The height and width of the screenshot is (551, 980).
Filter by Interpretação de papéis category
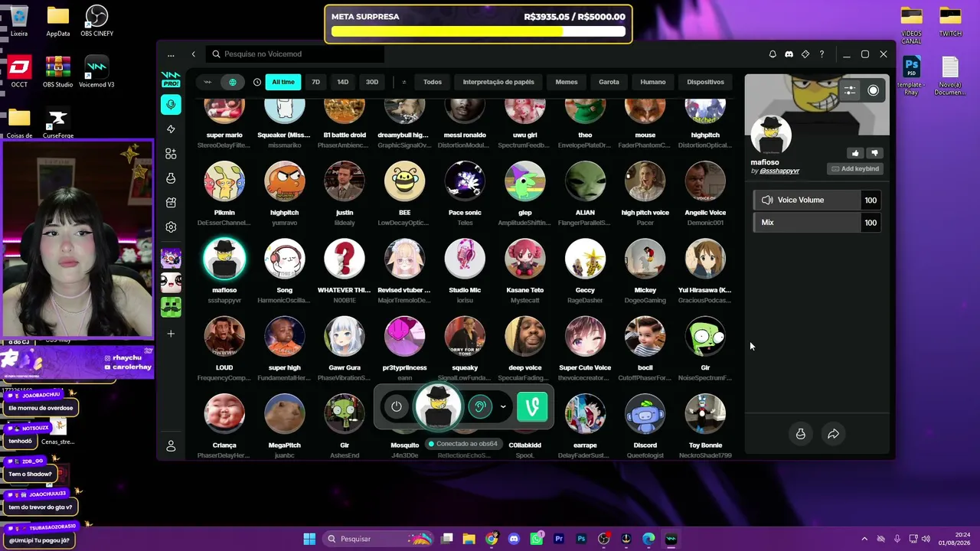498,82
